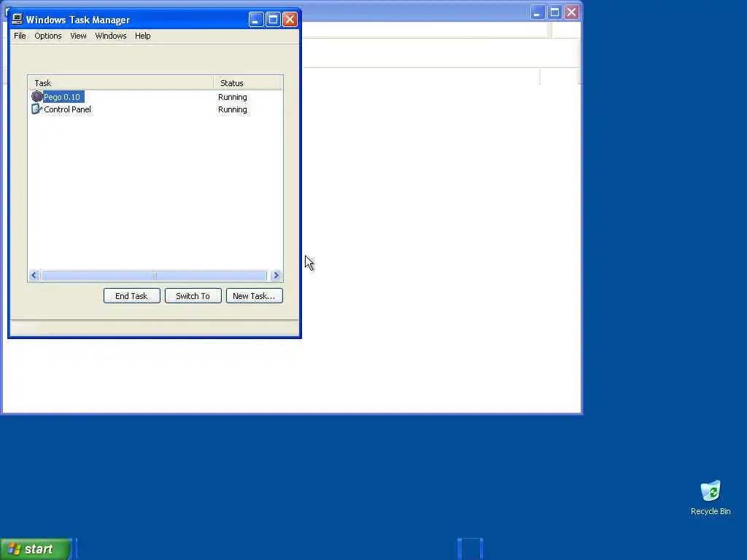The width and height of the screenshot is (747, 560).
Task: Close the Windows Task Manager window
Action: point(290,20)
